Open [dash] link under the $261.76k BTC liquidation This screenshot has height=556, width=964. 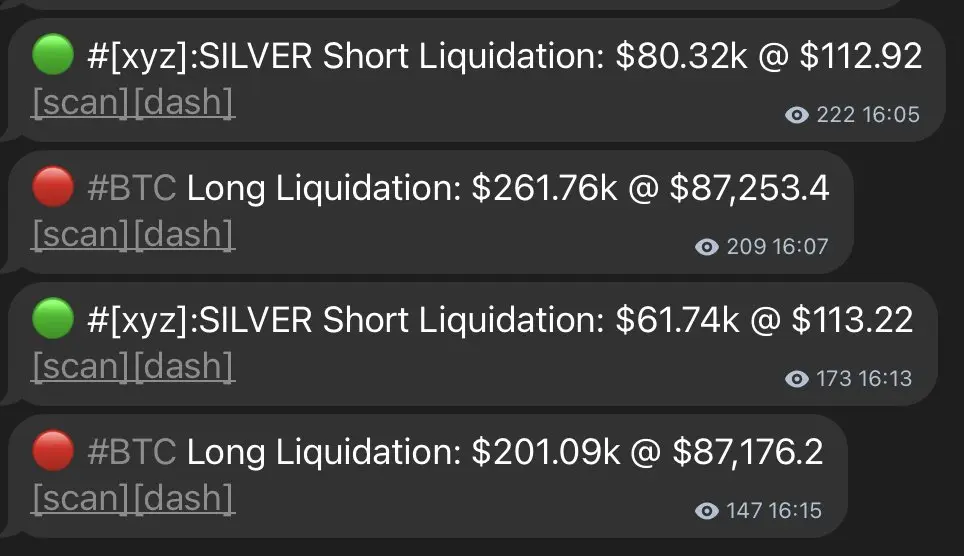click(x=184, y=234)
